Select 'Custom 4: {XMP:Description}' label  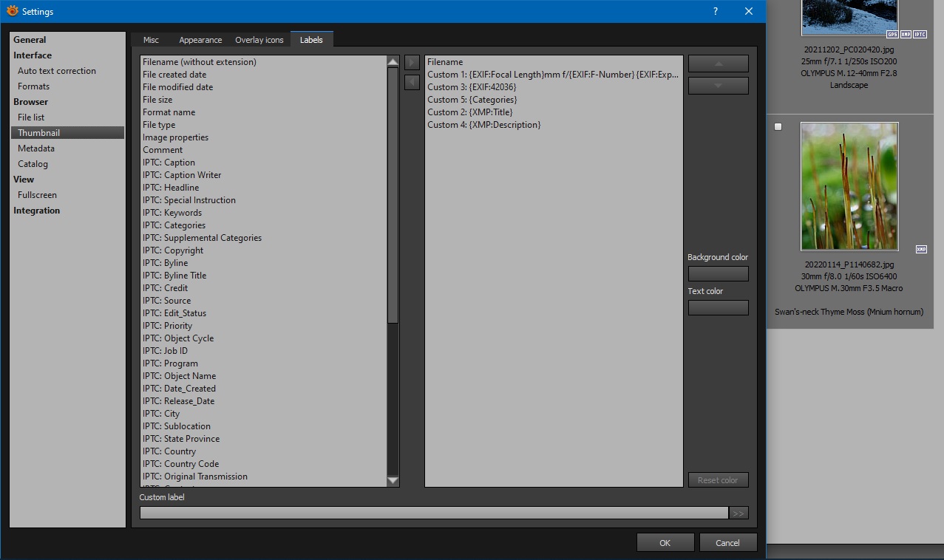tap(483, 125)
